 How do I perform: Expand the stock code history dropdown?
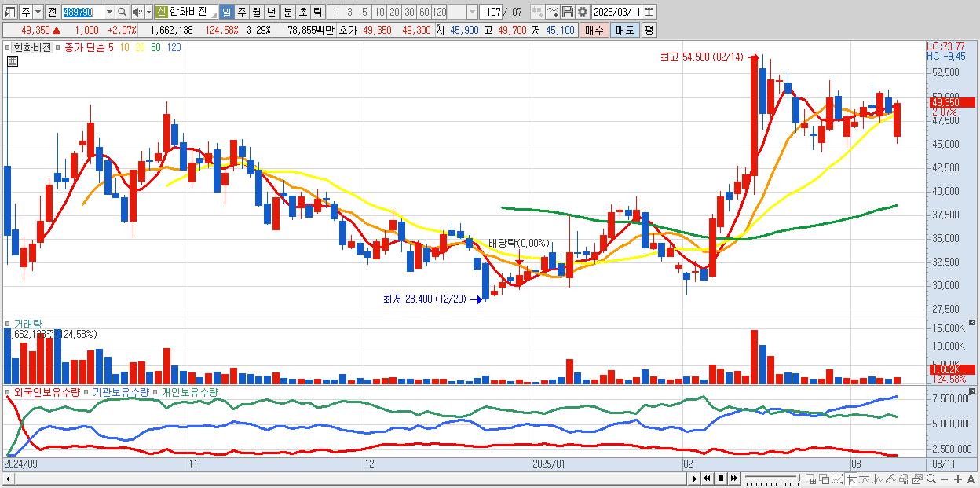click(109, 12)
